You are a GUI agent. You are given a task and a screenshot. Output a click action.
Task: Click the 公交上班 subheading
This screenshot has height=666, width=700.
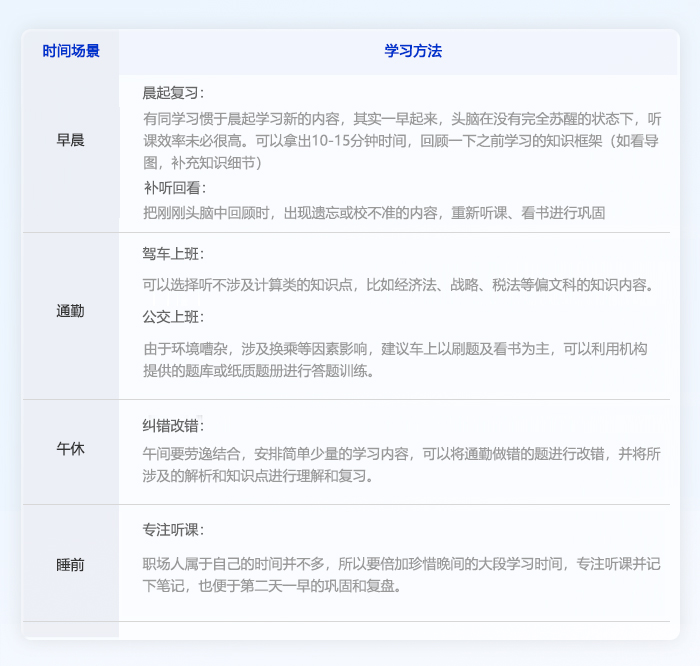tap(173, 317)
